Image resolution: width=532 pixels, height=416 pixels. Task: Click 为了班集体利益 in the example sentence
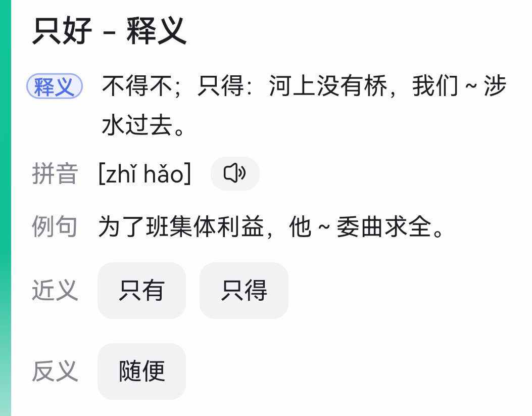tap(181, 227)
